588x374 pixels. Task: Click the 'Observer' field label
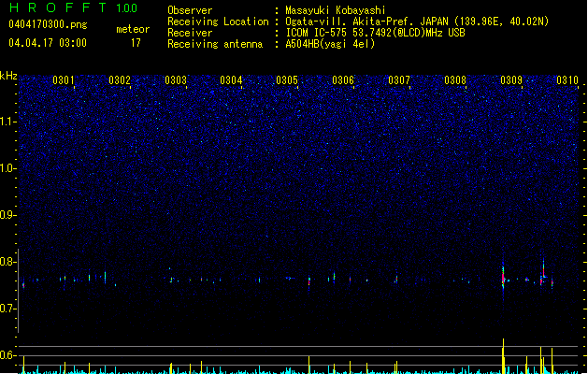[190, 10]
